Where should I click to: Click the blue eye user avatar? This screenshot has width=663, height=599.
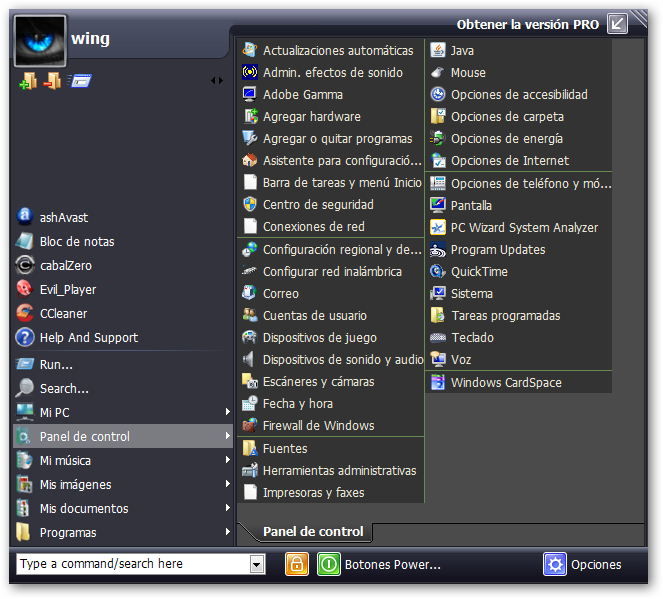(x=41, y=40)
